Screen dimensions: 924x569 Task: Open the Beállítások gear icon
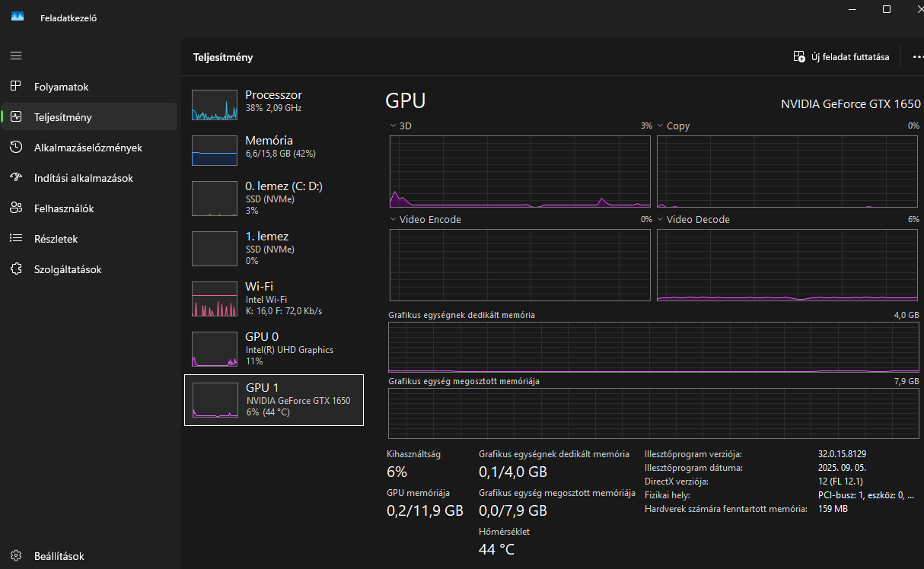pos(16,556)
